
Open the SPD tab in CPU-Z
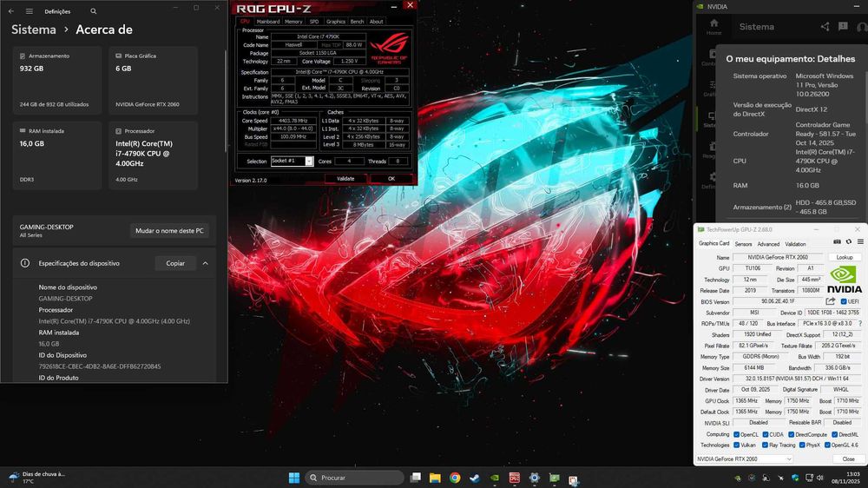(x=314, y=22)
